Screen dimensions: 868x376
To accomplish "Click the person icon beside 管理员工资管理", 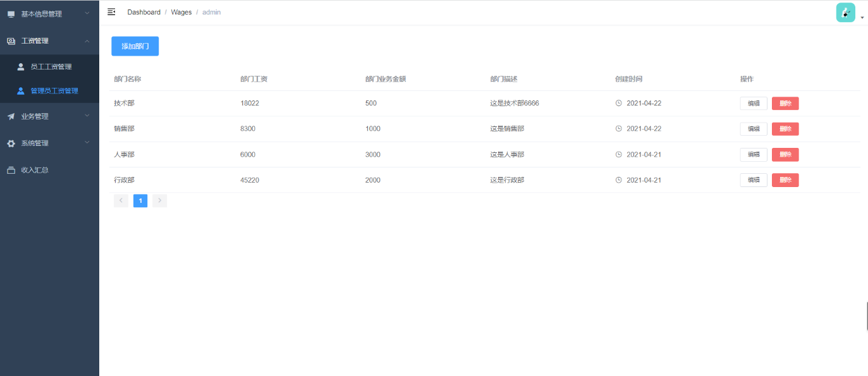I will tap(20, 90).
